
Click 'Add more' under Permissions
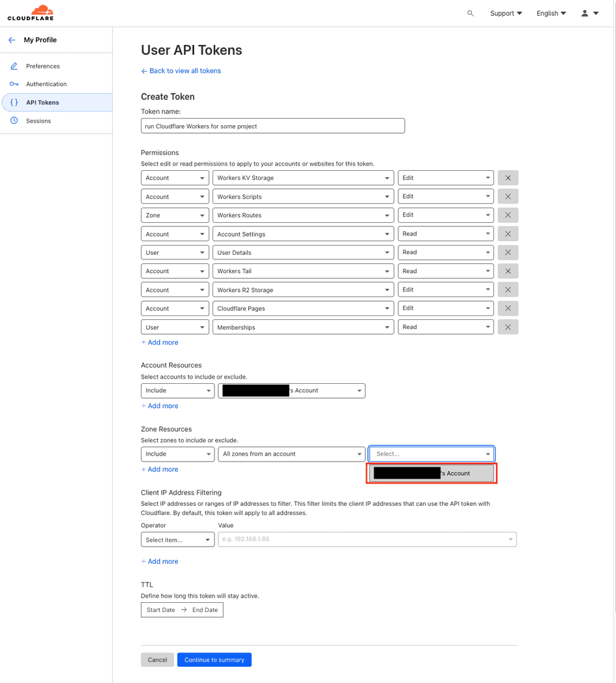160,342
